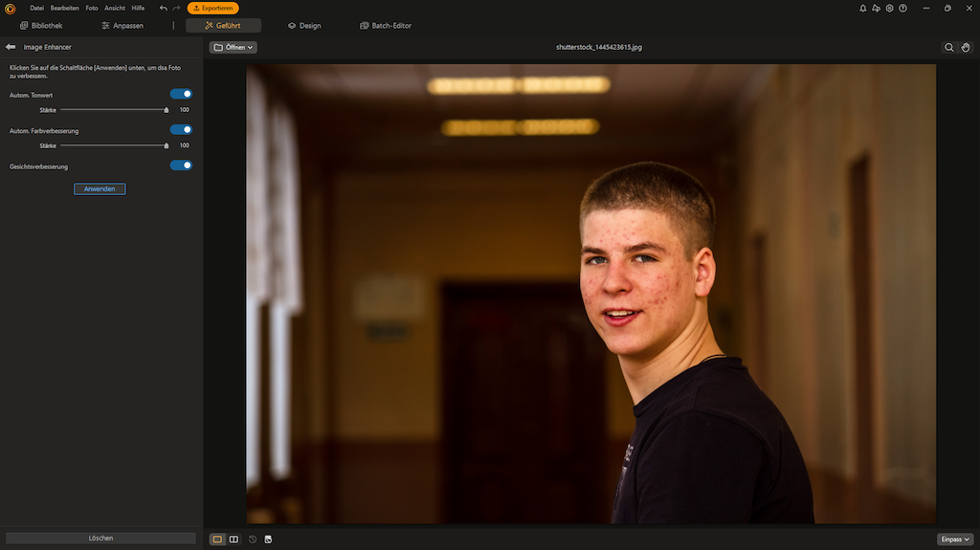Select the single image view icon

coord(217,539)
